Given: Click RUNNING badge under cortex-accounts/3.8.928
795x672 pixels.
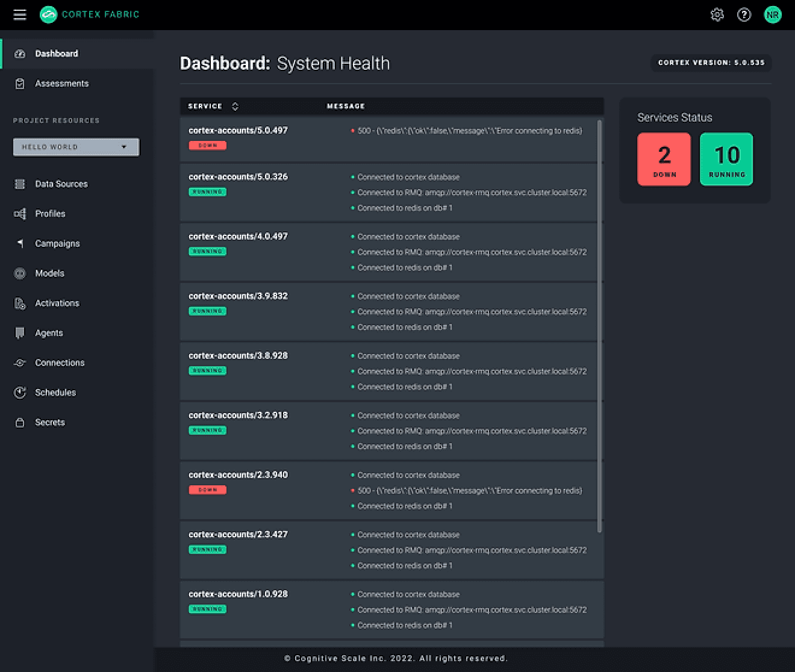Looking at the screenshot, I should coord(208,371).
